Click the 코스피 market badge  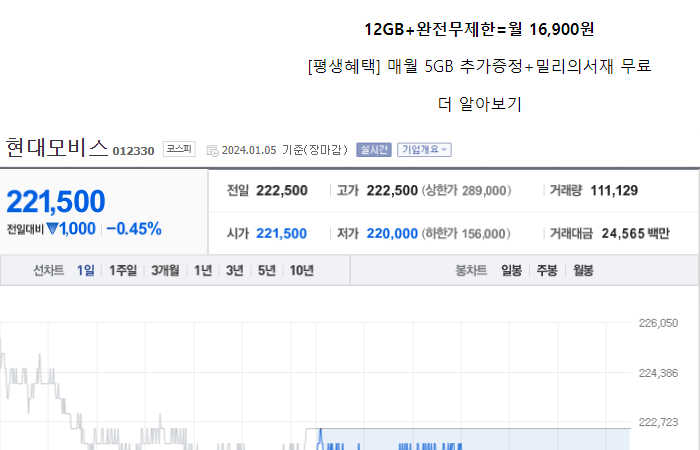click(179, 149)
